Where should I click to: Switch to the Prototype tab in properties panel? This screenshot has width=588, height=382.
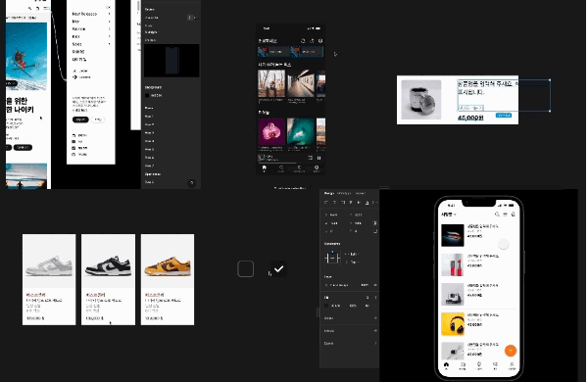344,193
